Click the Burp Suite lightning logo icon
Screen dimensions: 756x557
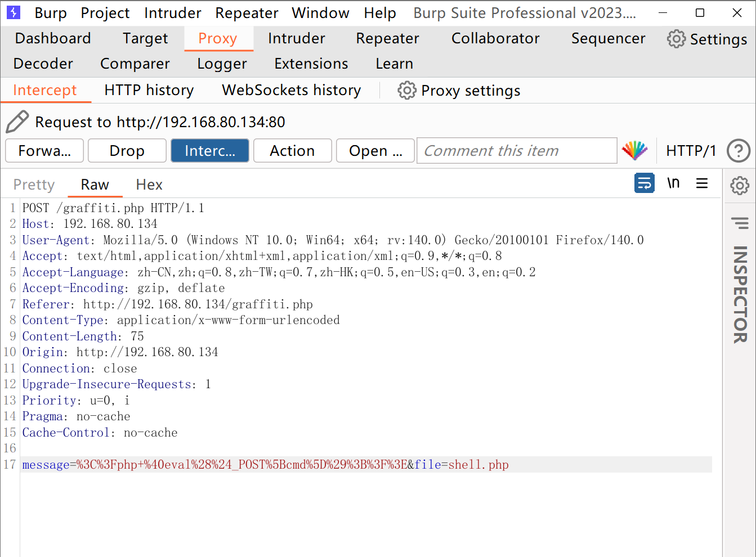(x=14, y=12)
